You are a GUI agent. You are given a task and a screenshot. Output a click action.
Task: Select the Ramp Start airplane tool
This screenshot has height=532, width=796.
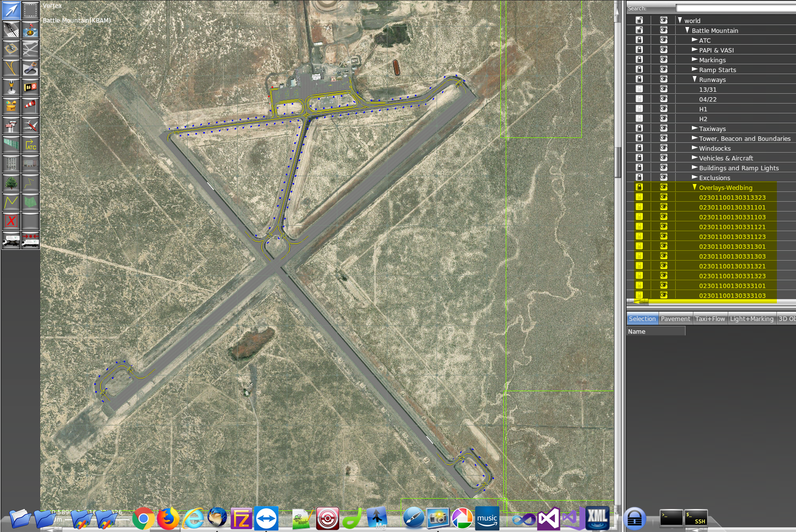click(30, 125)
